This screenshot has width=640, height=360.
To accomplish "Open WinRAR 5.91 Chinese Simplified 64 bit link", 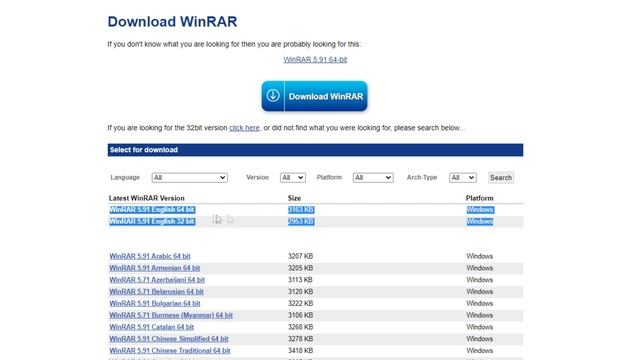I will tap(169, 339).
